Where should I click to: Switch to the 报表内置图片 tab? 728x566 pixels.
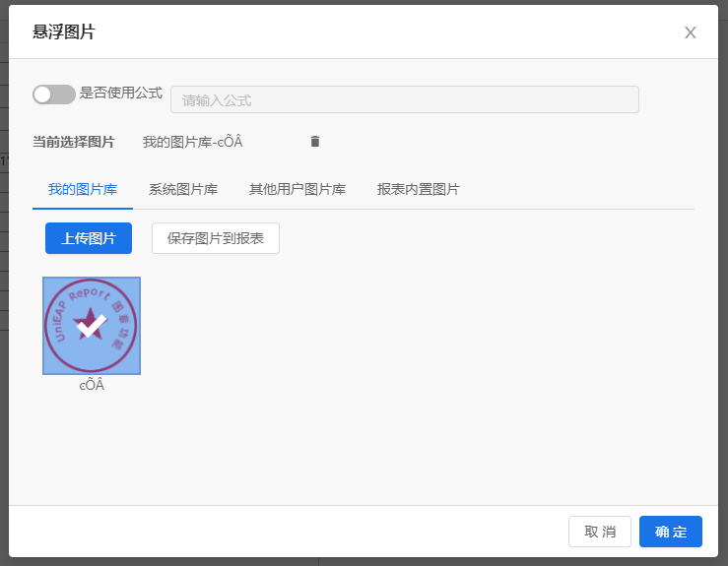click(419, 189)
